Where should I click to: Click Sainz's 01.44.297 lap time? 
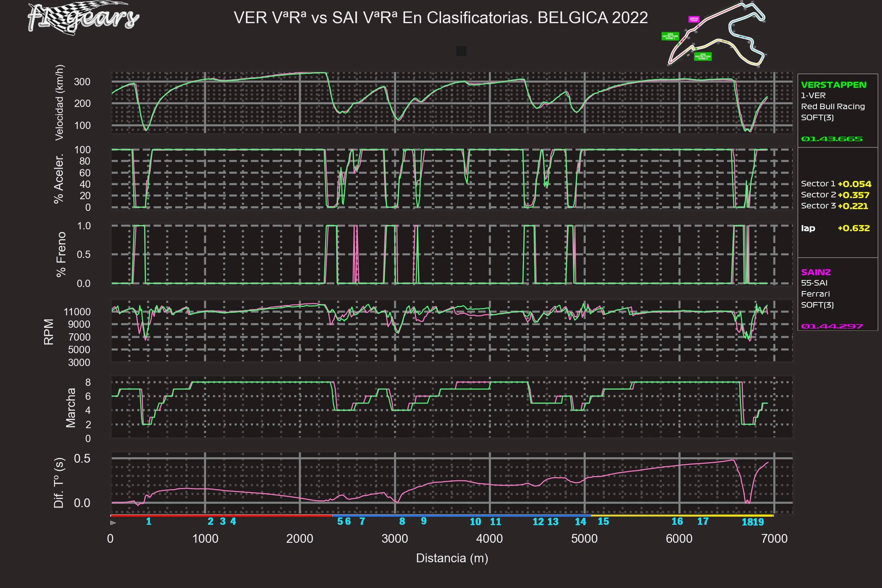click(832, 326)
